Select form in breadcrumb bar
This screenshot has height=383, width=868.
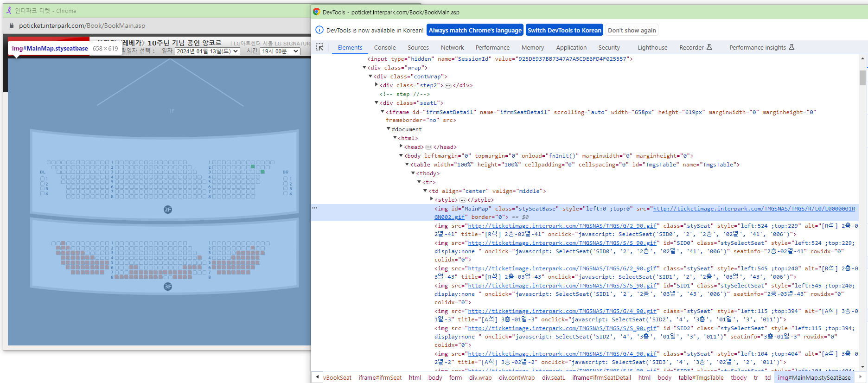(x=455, y=377)
